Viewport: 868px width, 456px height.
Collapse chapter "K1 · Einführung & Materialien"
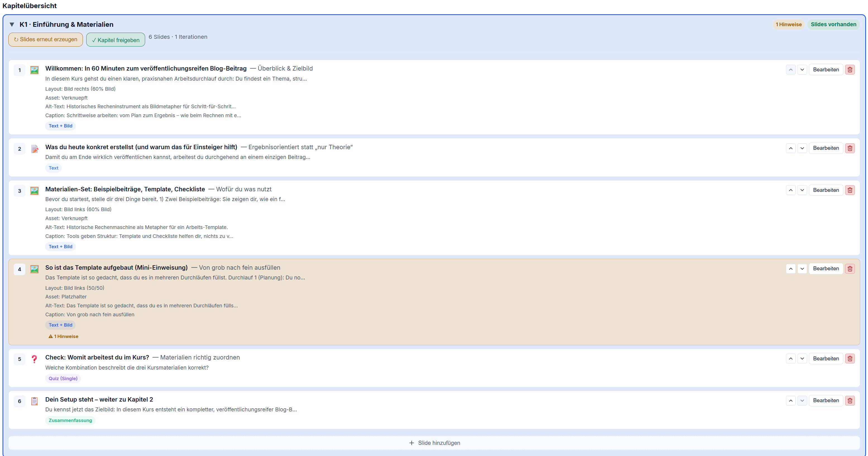click(12, 24)
